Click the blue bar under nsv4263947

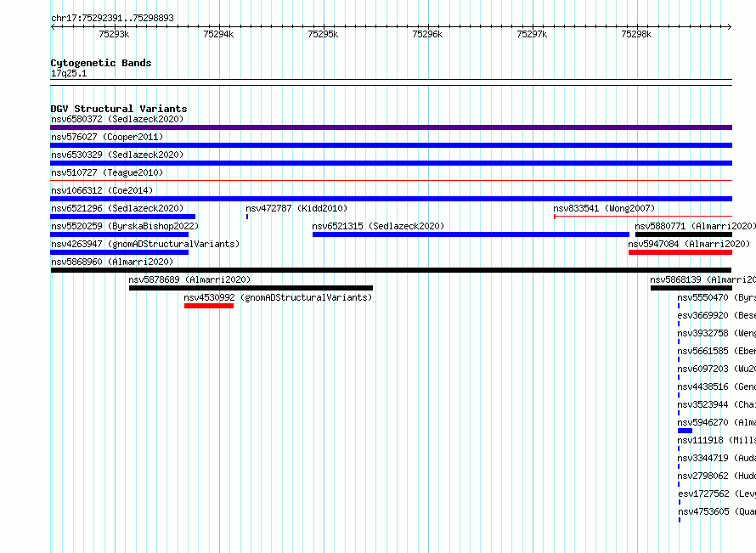coord(120,252)
